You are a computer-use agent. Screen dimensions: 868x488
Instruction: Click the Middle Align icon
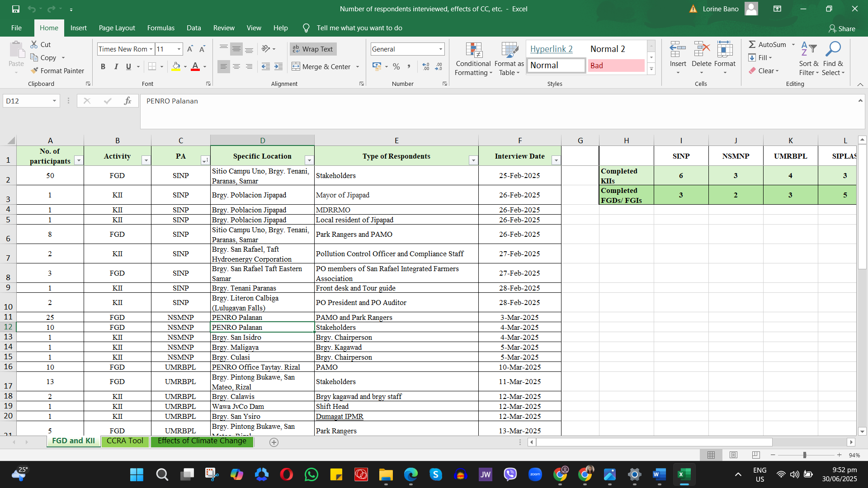[236, 49]
